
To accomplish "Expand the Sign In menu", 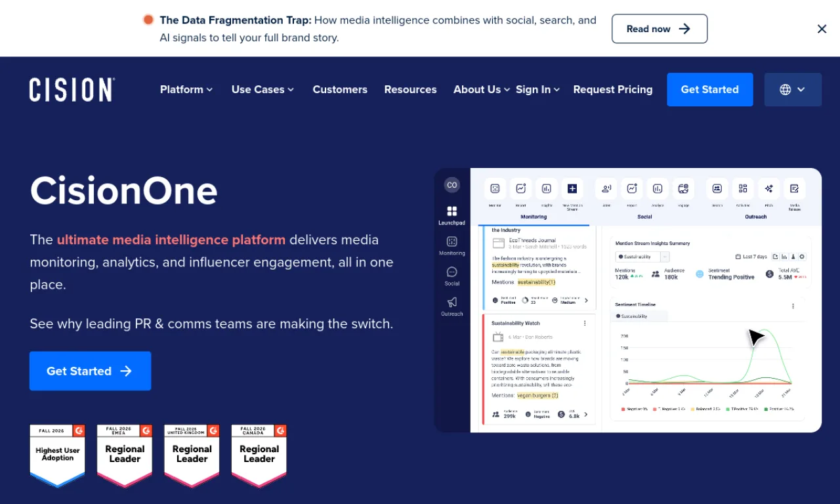I will click(x=537, y=89).
